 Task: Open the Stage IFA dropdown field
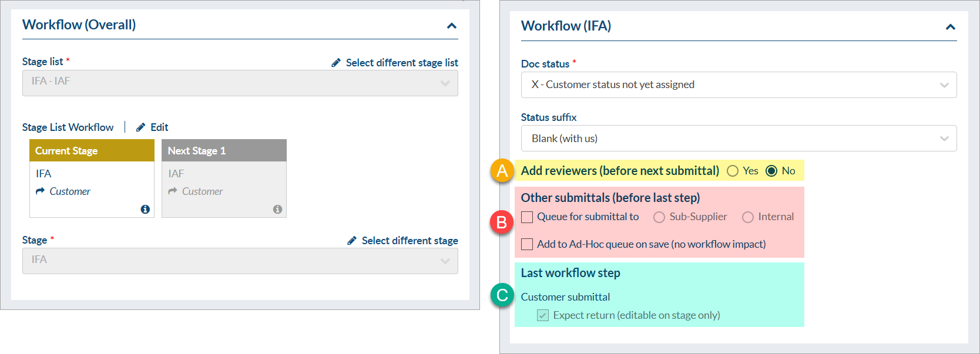pyautogui.click(x=240, y=261)
